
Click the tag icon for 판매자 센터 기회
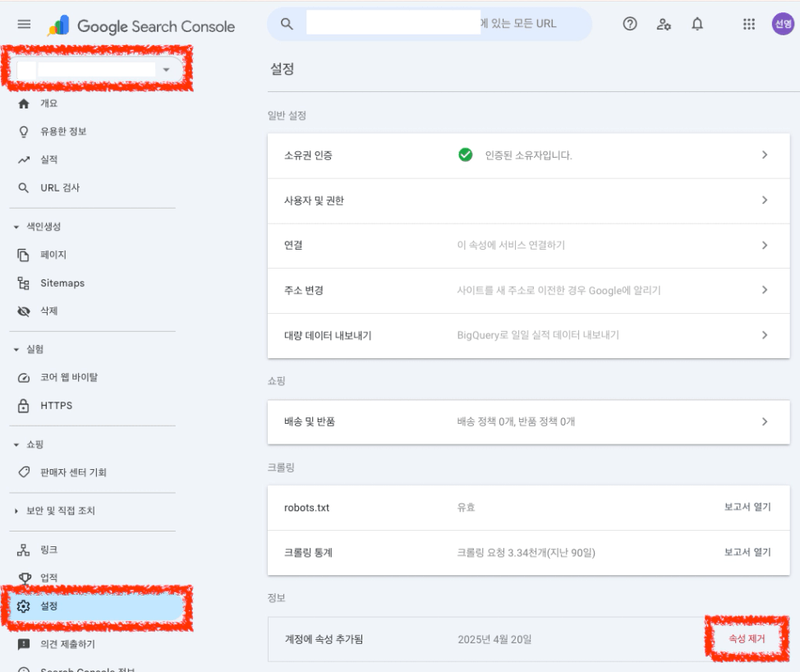[24, 472]
